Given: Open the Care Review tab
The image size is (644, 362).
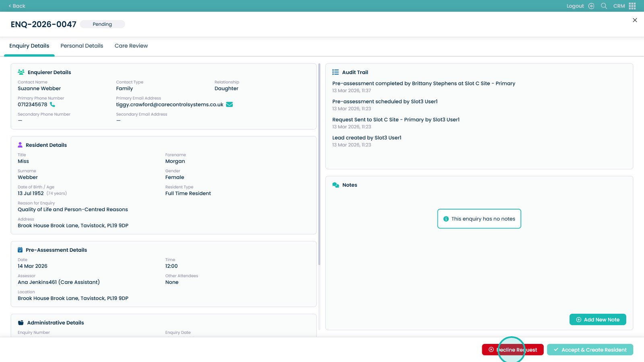Looking at the screenshot, I should click(x=131, y=46).
